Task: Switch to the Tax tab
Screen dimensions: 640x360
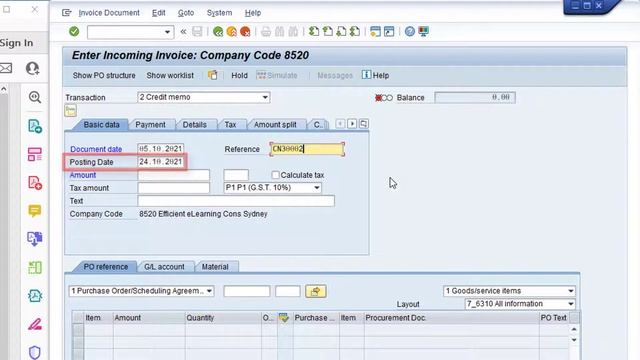Action: (230, 124)
